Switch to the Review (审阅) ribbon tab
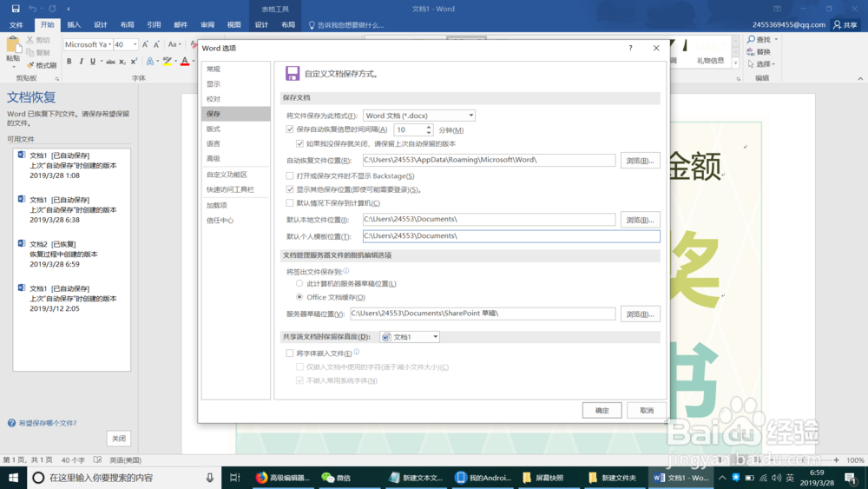 click(x=207, y=25)
